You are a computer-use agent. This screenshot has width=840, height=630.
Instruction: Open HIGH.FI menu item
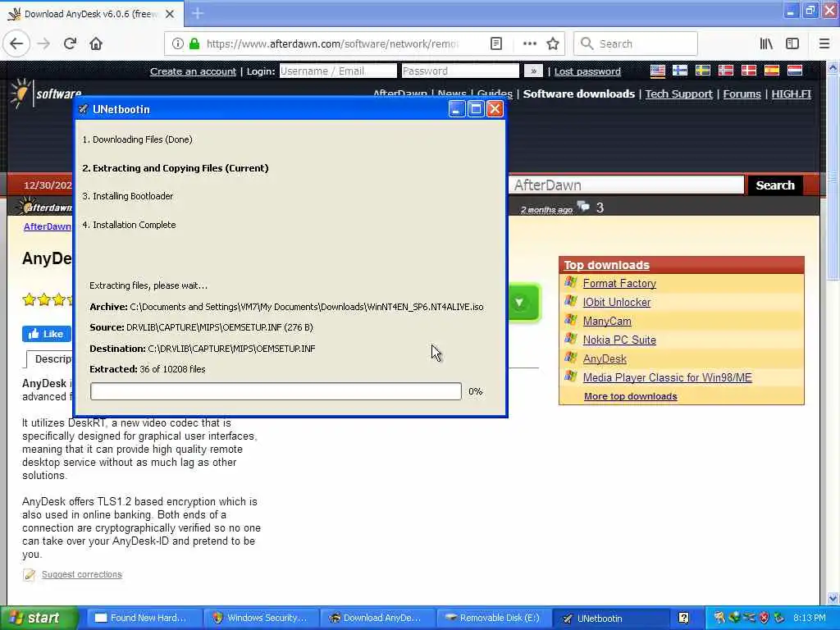(792, 94)
